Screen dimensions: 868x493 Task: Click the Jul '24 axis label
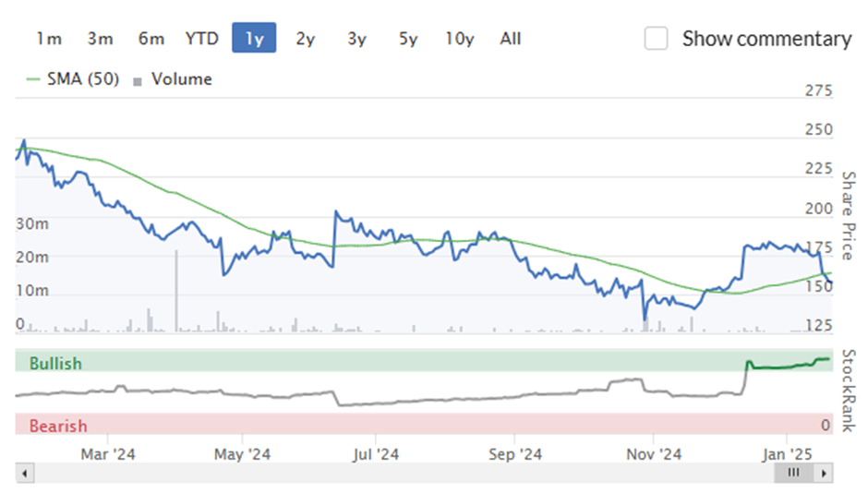(x=376, y=454)
